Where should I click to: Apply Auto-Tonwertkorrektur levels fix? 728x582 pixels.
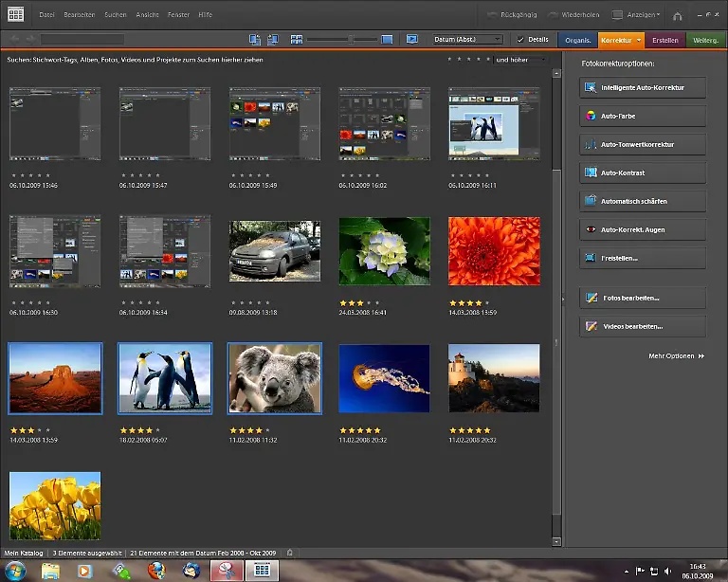pyautogui.click(x=643, y=145)
